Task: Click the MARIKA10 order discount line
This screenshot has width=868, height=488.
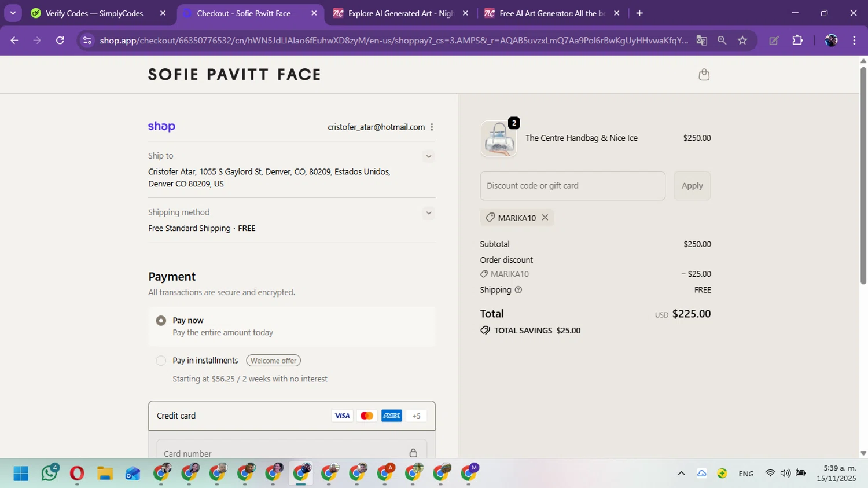Action: click(x=595, y=274)
